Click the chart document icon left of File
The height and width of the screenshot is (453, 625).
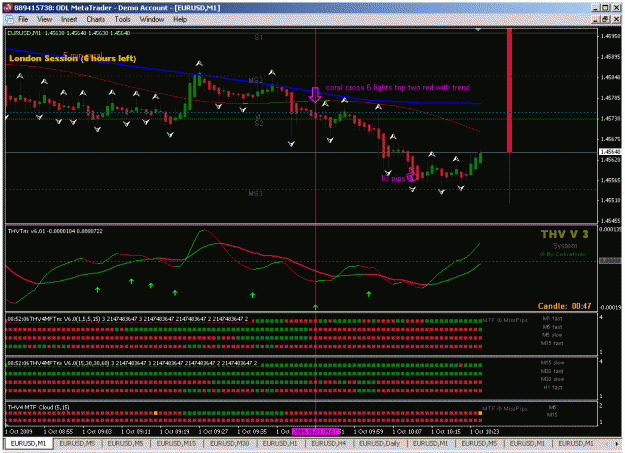pyautogui.click(x=9, y=19)
